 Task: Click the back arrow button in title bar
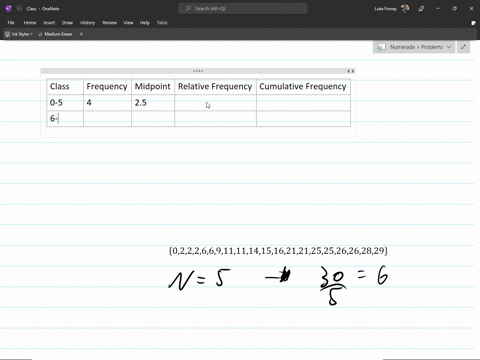point(19,9)
